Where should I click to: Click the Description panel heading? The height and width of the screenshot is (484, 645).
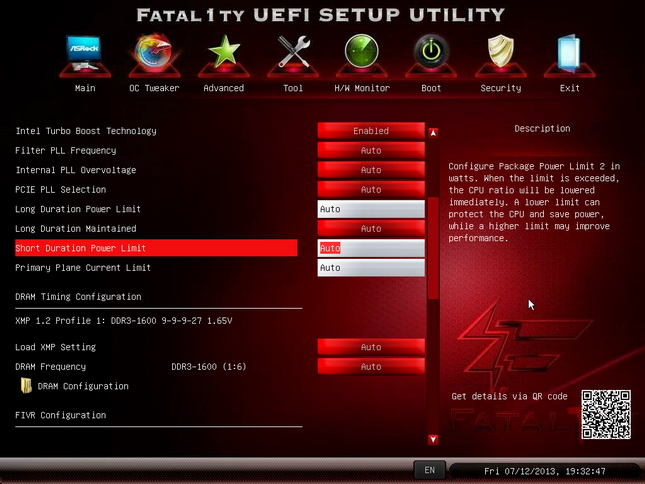(542, 129)
